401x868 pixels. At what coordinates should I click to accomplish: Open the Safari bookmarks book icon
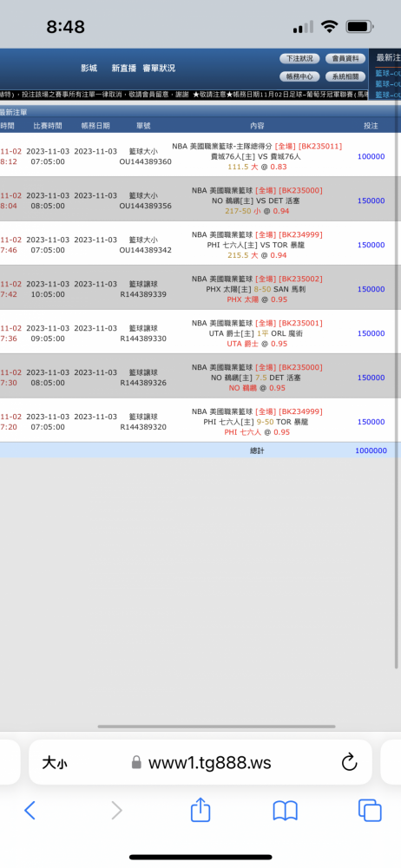tap(286, 811)
